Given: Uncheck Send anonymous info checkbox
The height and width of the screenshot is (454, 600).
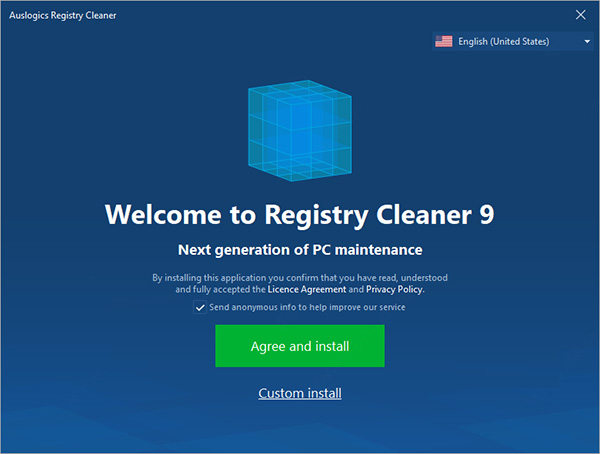Looking at the screenshot, I should tap(200, 307).
